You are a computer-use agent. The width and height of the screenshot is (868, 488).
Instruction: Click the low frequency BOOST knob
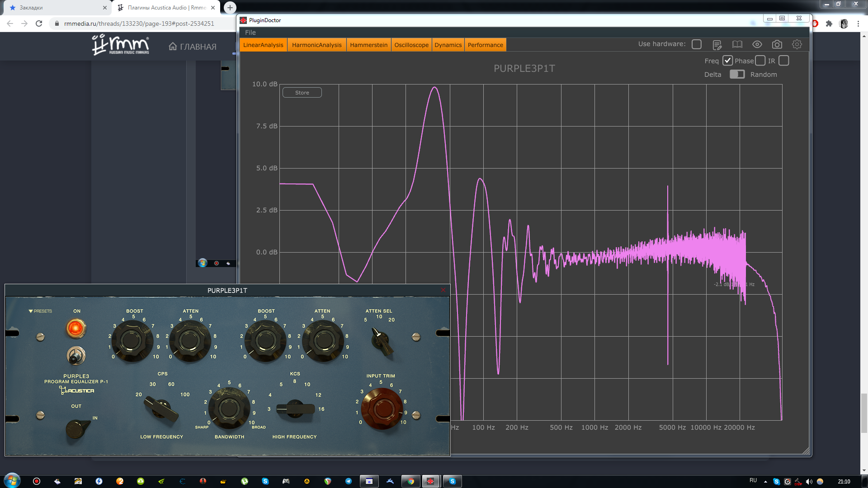[x=132, y=342]
